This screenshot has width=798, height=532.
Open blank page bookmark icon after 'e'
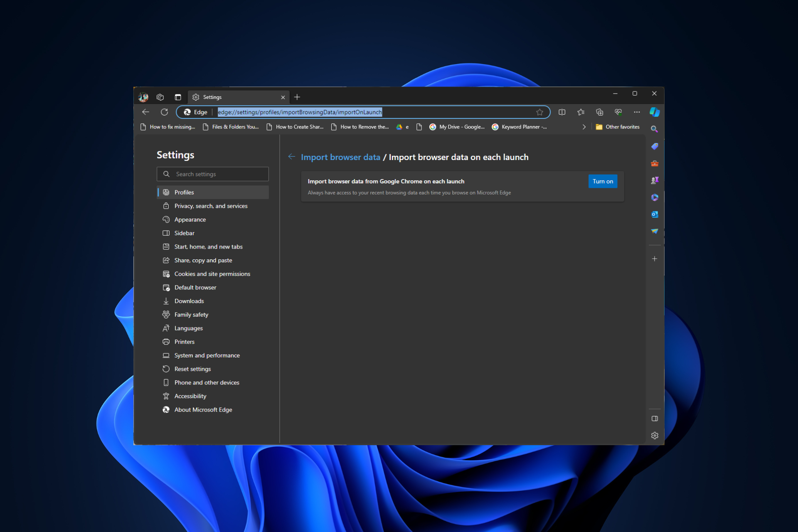419,127
